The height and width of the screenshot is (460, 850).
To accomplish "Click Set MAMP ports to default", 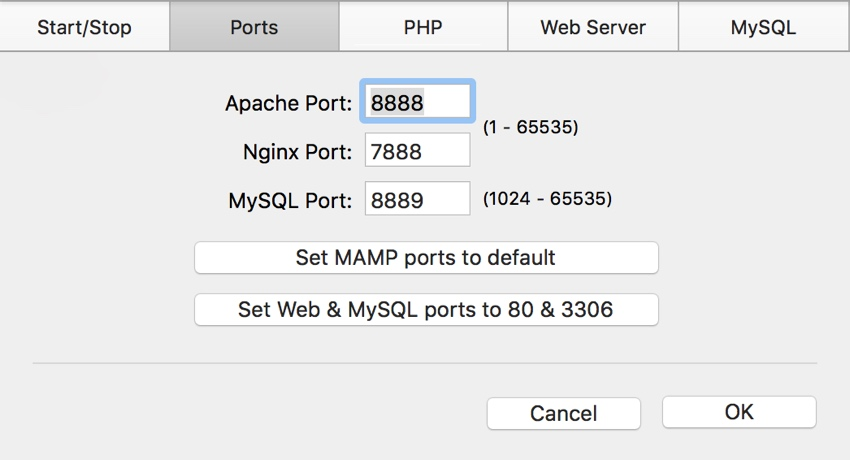I will 426,257.
